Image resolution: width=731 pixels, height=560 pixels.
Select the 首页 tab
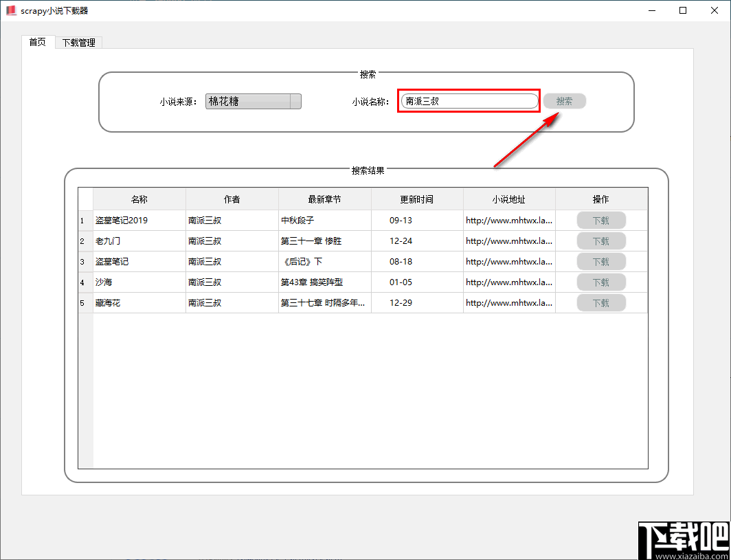click(37, 42)
